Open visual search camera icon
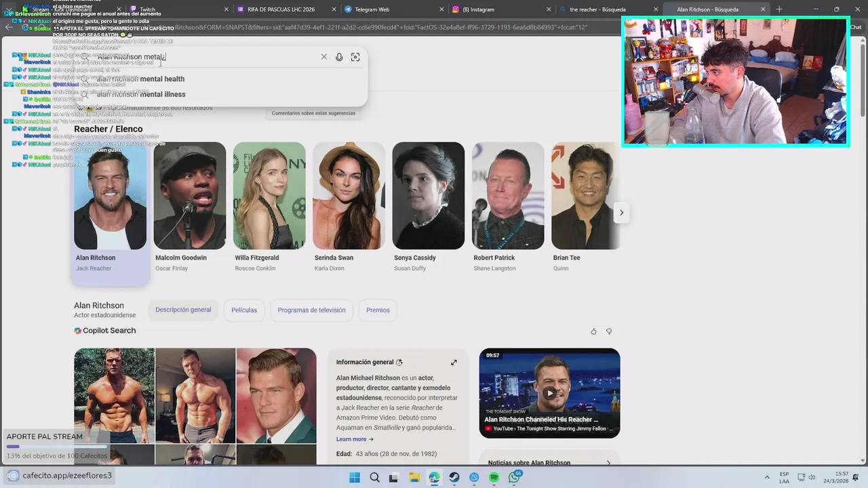This screenshot has width=868, height=488. tap(355, 57)
